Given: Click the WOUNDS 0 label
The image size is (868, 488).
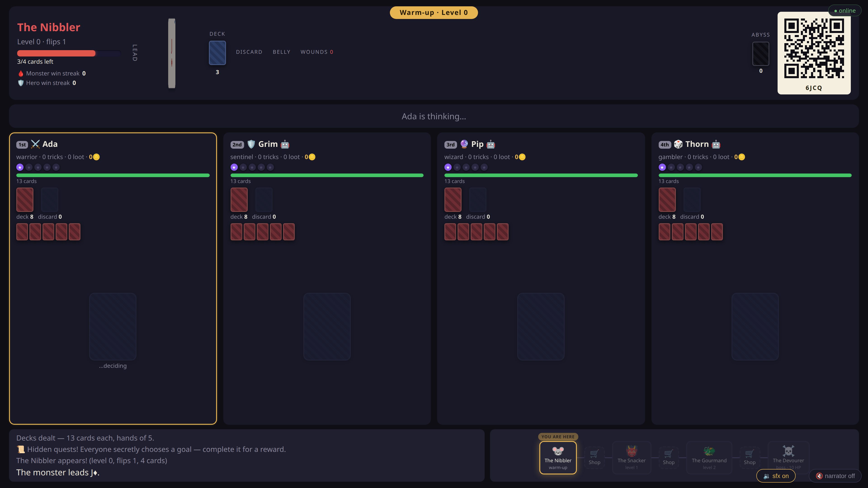Looking at the screenshot, I should pos(317,52).
